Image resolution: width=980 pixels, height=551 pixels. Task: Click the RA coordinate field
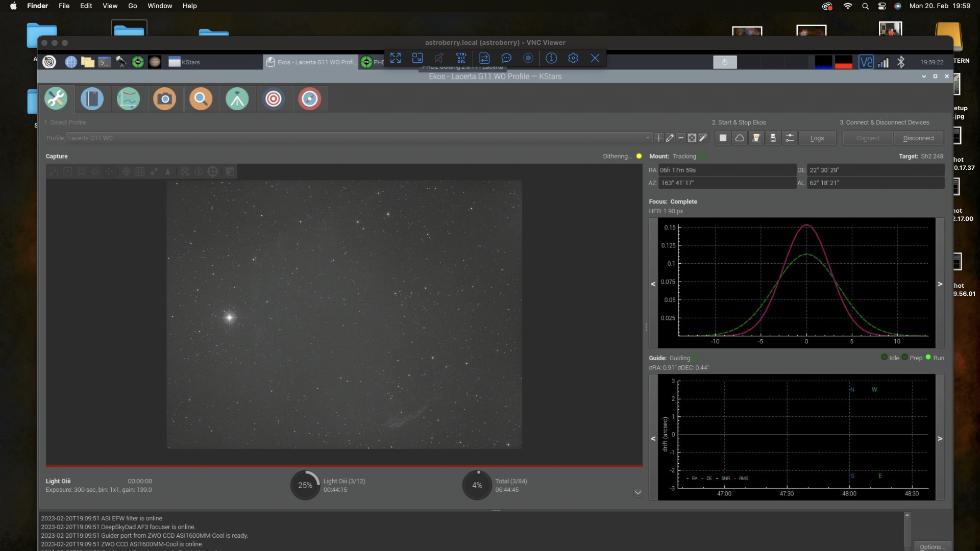click(x=727, y=170)
